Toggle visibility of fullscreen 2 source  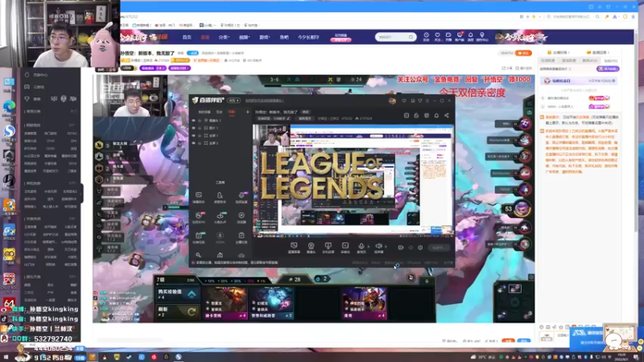click(x=193, y=142)
